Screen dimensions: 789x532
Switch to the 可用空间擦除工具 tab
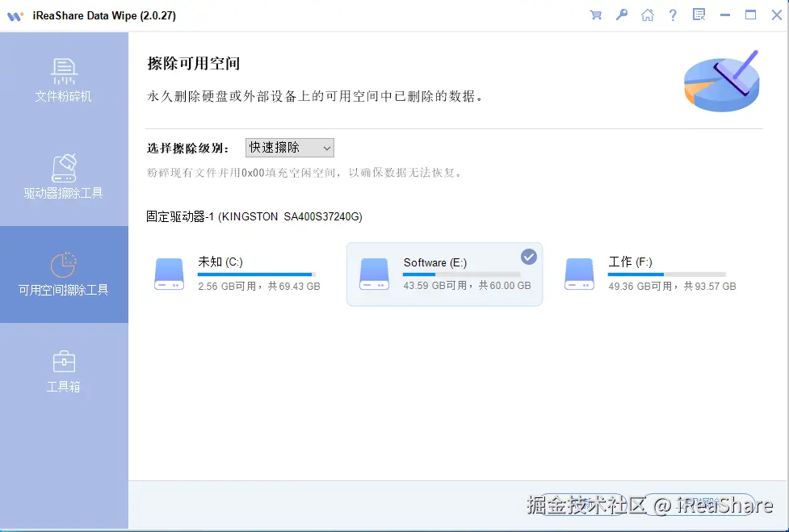[64, 274]
